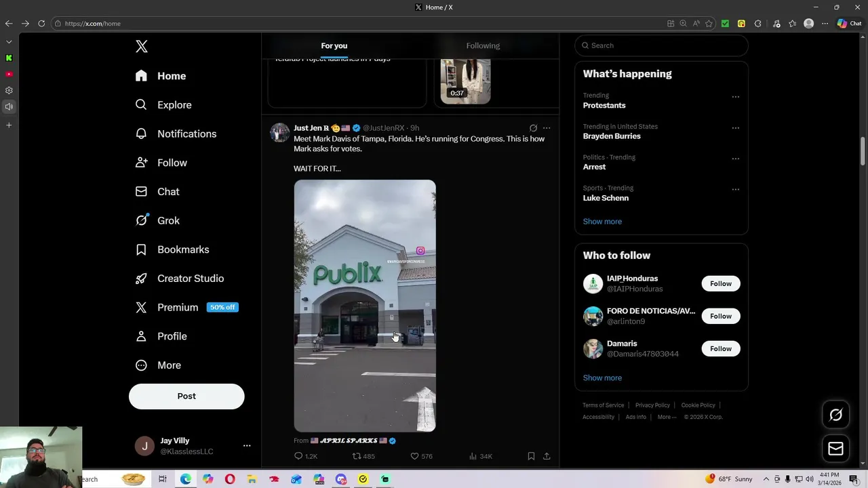The height and width of the screenshot is (488, 868).
Task: Open the floating messages envelope button
Action: pyautogui.click(x=835, y=449)
